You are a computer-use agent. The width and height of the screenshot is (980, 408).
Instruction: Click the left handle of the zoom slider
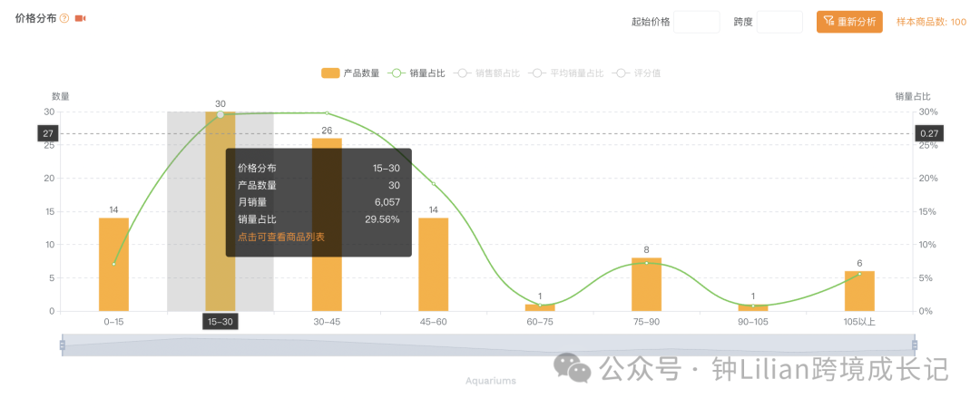62,345
